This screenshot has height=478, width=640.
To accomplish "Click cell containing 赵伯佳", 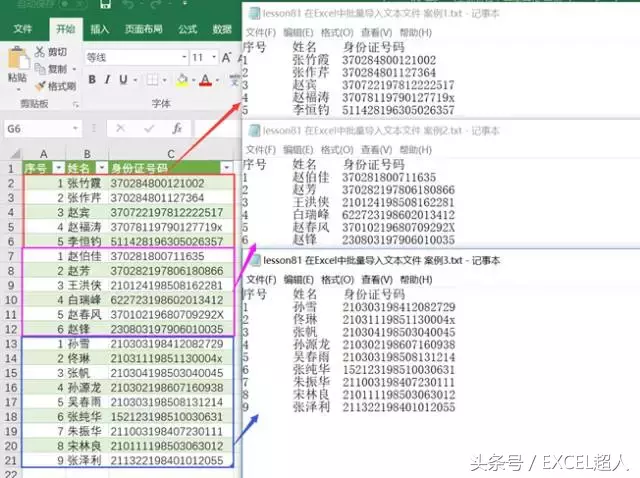I will click(87, 256).
